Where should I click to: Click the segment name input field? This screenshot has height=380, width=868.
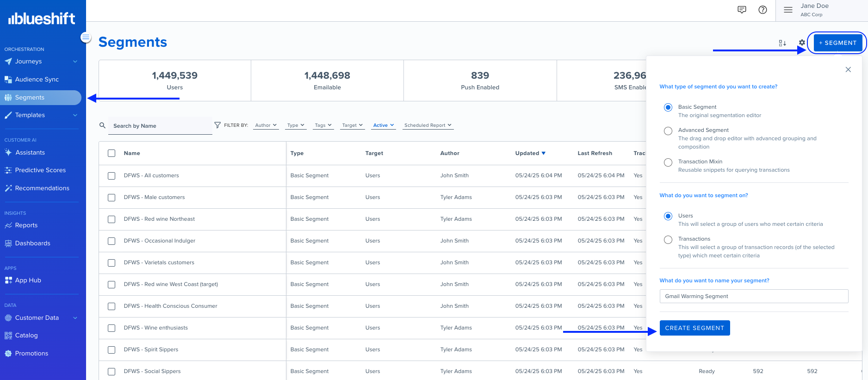(754, 296)
